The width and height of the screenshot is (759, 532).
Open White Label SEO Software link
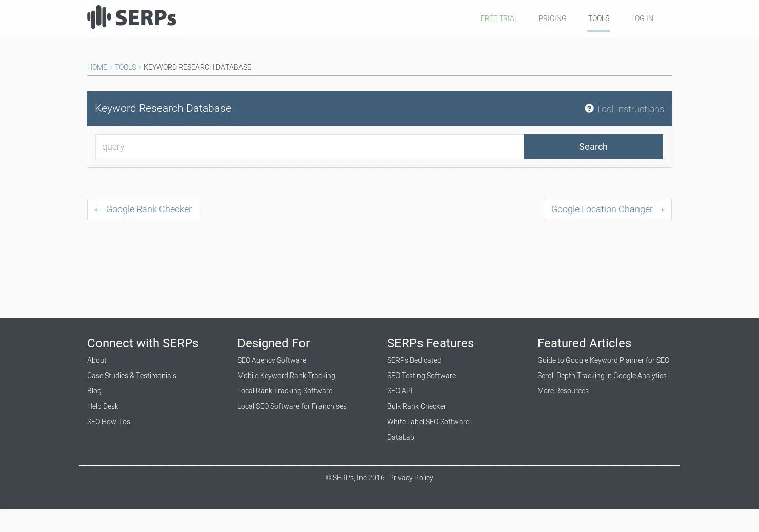(x=428, y=422)
